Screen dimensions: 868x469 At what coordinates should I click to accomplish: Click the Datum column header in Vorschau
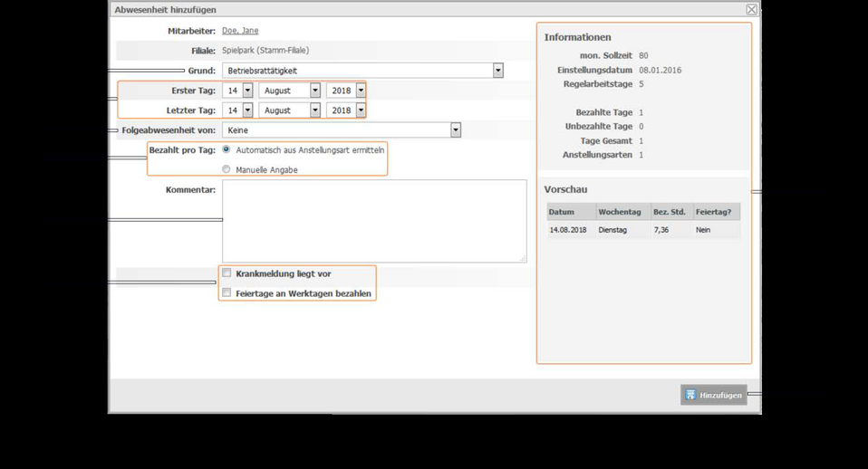(571, 212)
